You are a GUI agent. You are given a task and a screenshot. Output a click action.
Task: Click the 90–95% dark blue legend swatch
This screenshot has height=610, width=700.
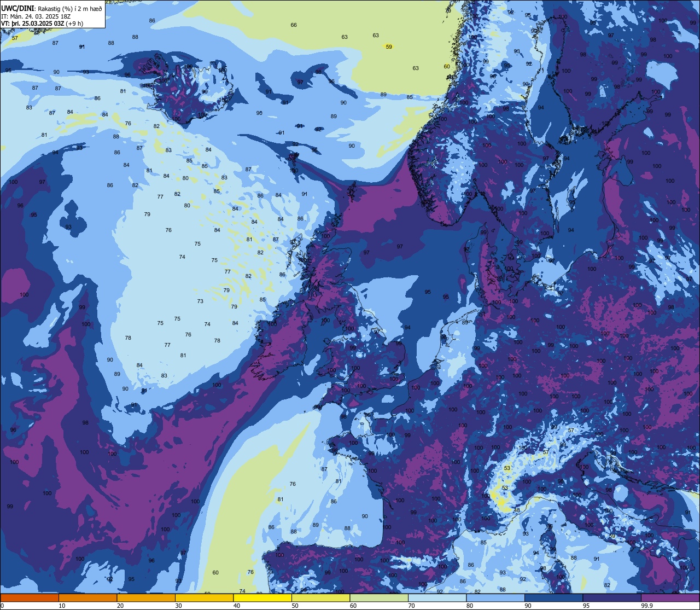pyautogui.click(x=553, y=597)
